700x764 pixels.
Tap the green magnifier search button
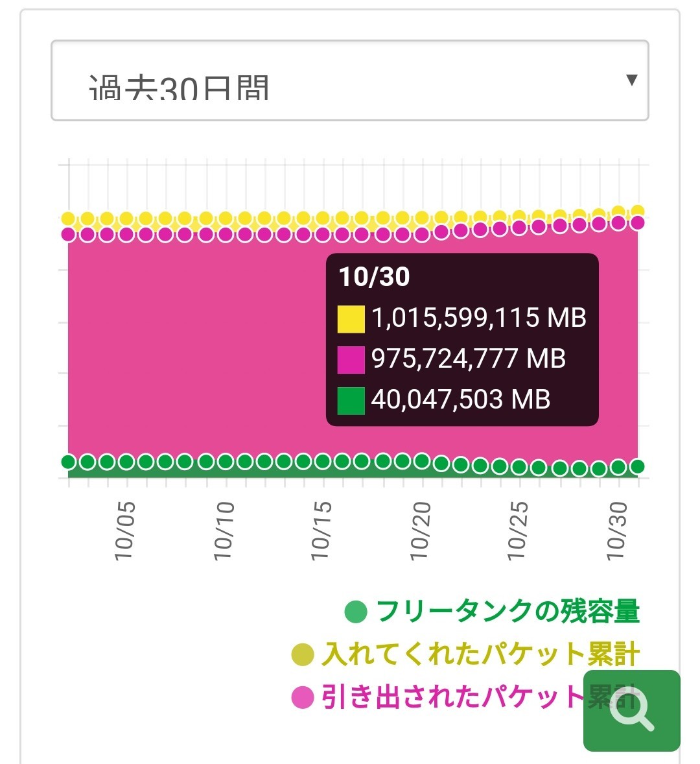pyautogui.click(x=631, y=710)
